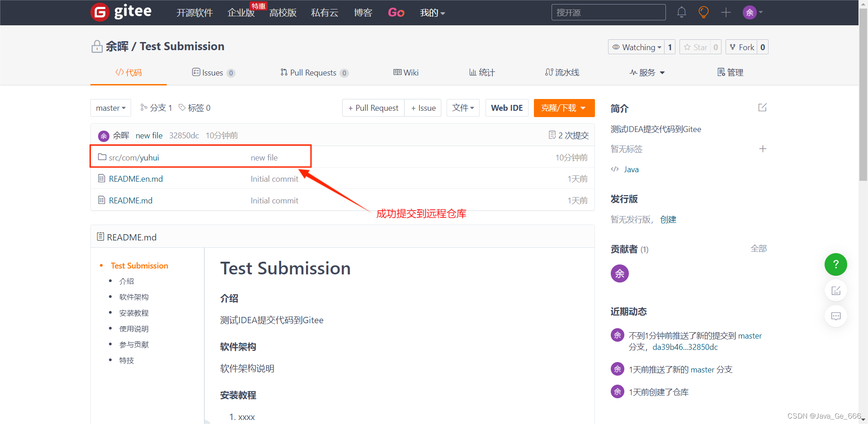Click 私有云 in the top navigation

click(x=325, y=13)
